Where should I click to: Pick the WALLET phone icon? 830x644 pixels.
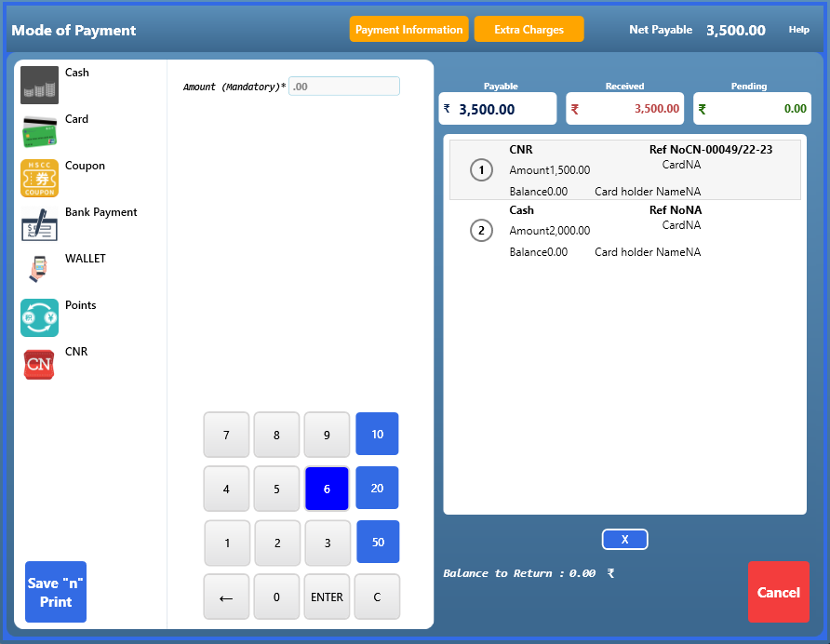tap(38, 270)
